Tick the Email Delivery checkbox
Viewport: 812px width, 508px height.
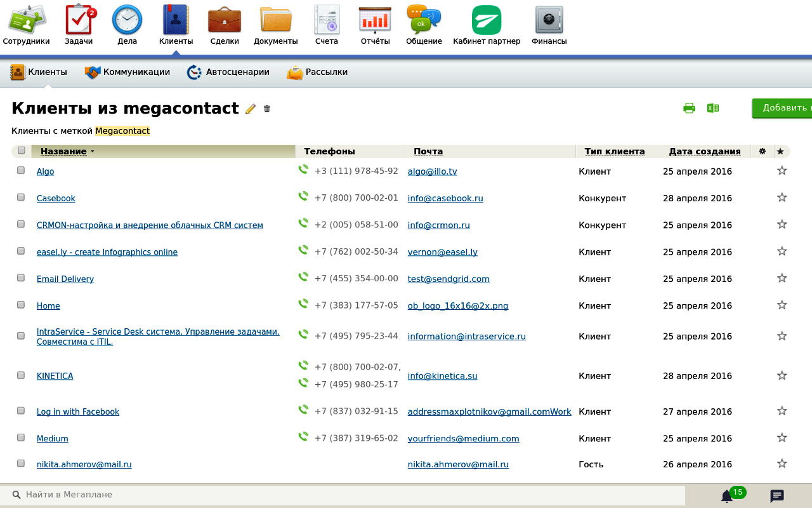point(21,277)
